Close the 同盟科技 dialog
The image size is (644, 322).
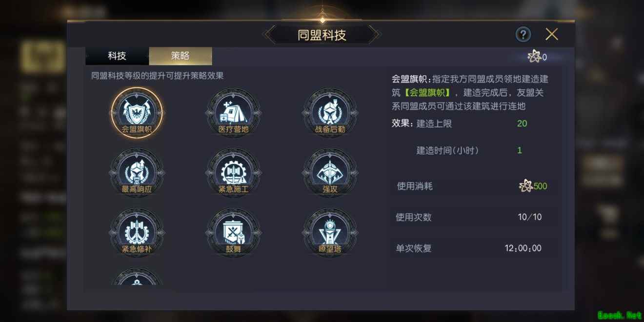pyautogui.click(x=552, y=34)
